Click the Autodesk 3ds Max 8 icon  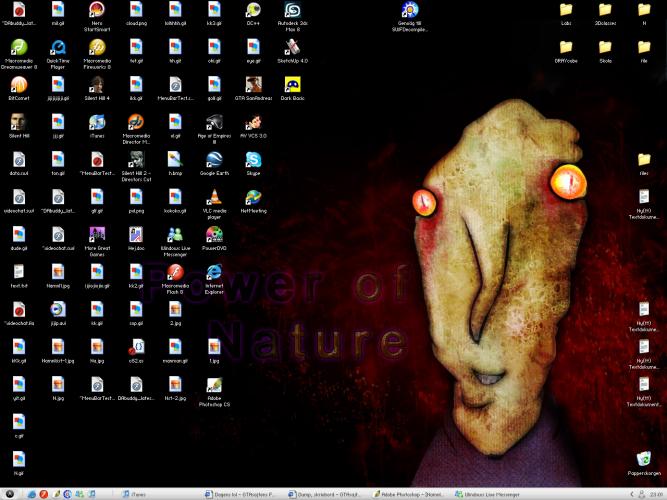pos(292,10)
